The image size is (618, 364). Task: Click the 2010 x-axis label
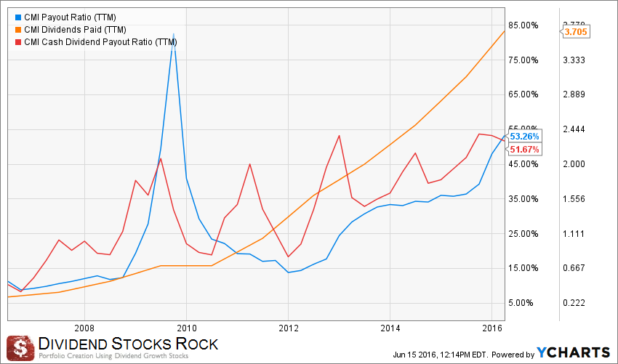pyautogui.click(x=187, y=327)
